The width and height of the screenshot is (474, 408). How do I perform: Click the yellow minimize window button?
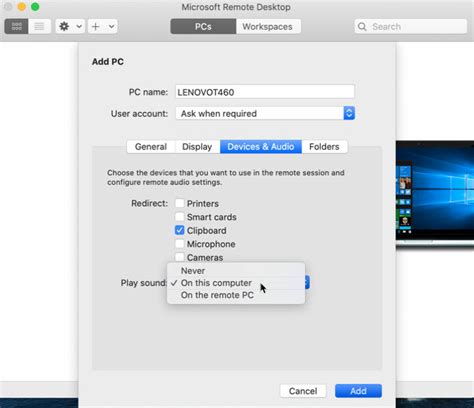22,7
